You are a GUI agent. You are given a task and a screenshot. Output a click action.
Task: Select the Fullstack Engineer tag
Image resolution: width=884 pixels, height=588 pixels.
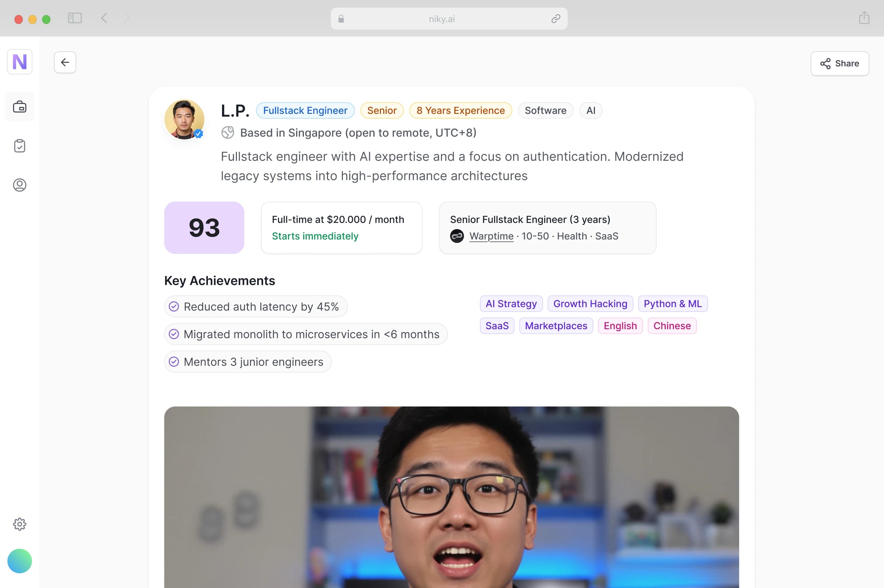click(x=305, y=110)
